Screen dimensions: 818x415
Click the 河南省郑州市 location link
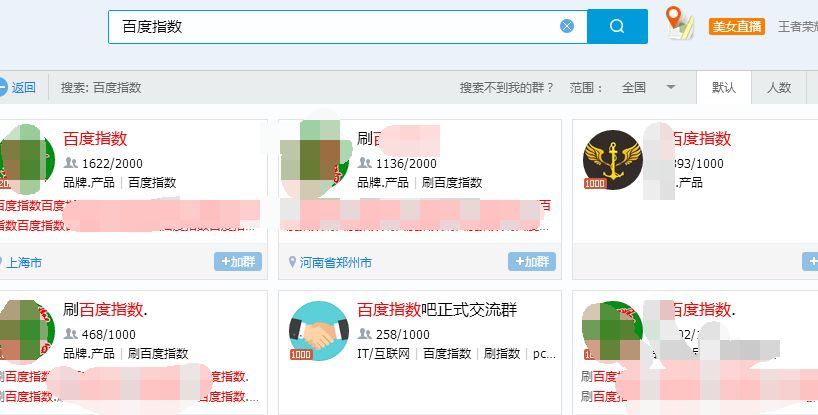coord(335,263)
